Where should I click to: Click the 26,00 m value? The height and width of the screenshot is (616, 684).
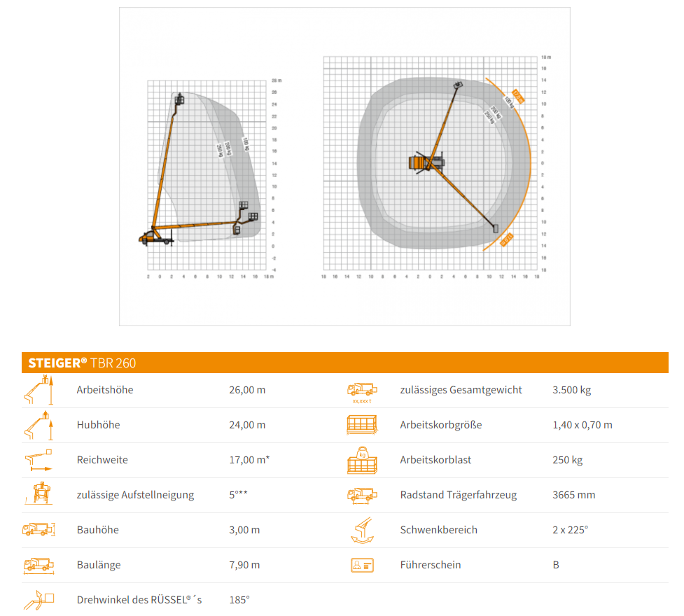click(247, 390)
